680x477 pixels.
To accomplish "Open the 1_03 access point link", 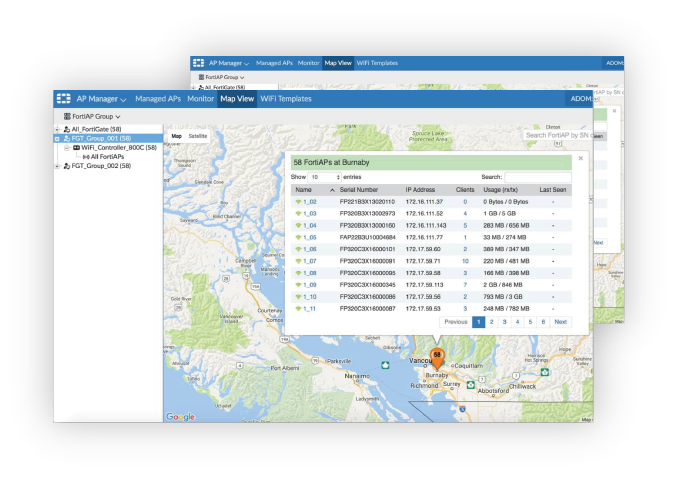I will click(x=310, y=214).
